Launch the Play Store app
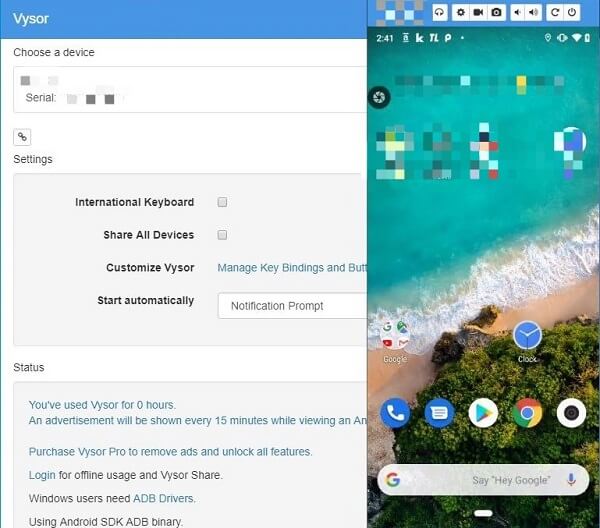This screenshot has width=600, height=528. [483, 412]
